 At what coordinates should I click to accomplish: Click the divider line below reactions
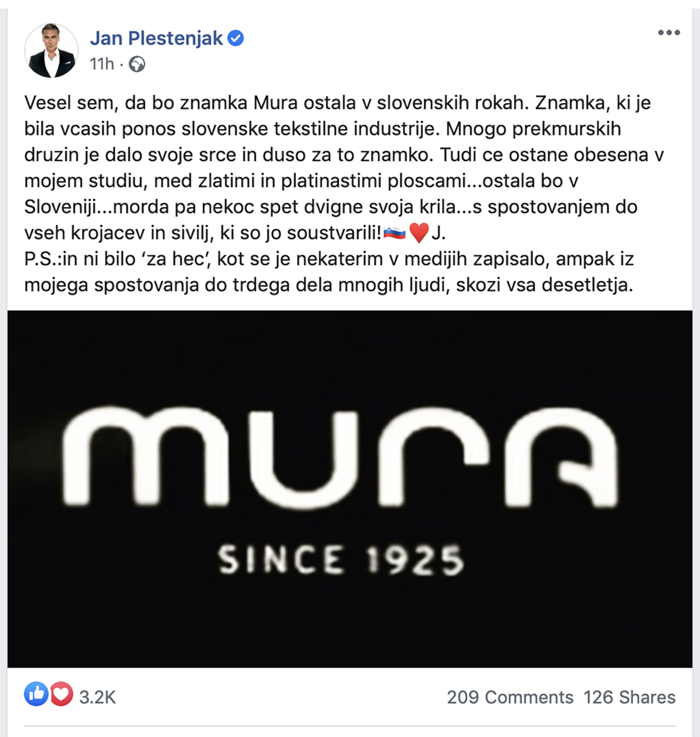(350, 726)
